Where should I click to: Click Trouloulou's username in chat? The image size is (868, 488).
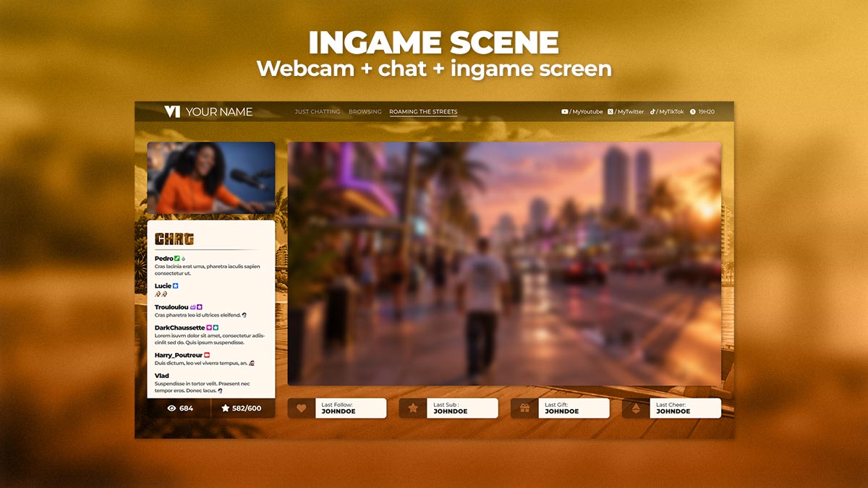[171, 307]
